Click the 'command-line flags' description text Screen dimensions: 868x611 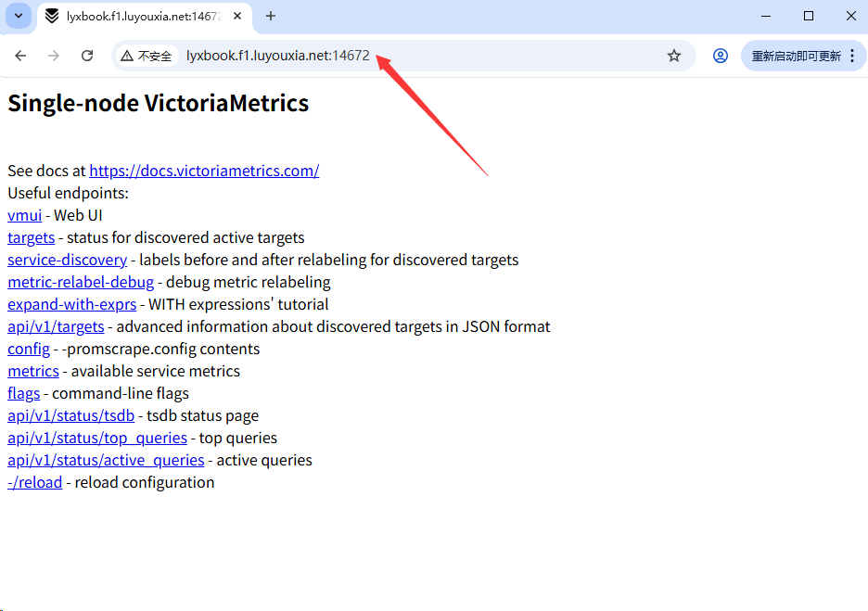pyautogui.click(x=121, y=393)
